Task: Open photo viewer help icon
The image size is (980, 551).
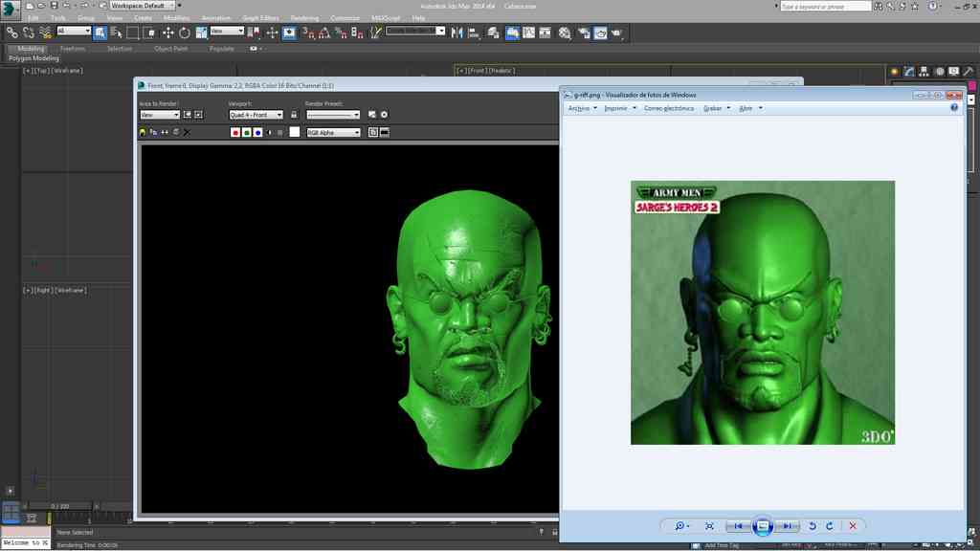Action: [954, 108]
